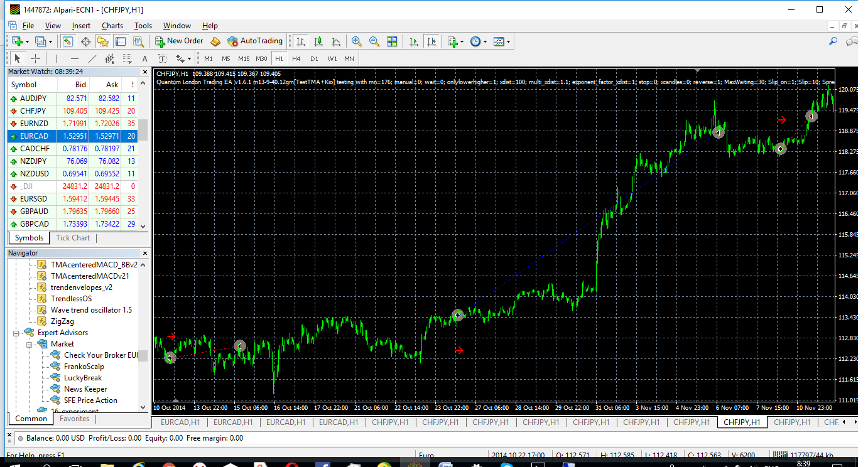868x467 pixels.
Task: Select the Arrows drawing tool
Action: click(x=180, y=58)
